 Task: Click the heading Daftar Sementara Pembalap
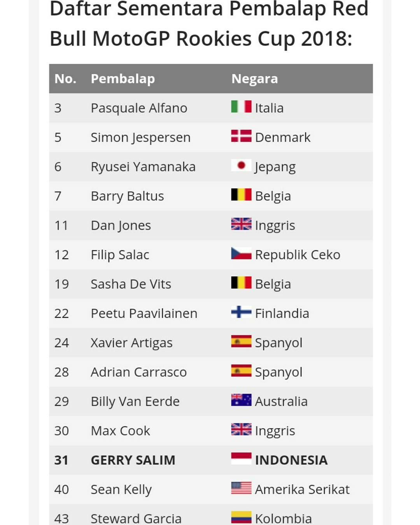[188, 9]
